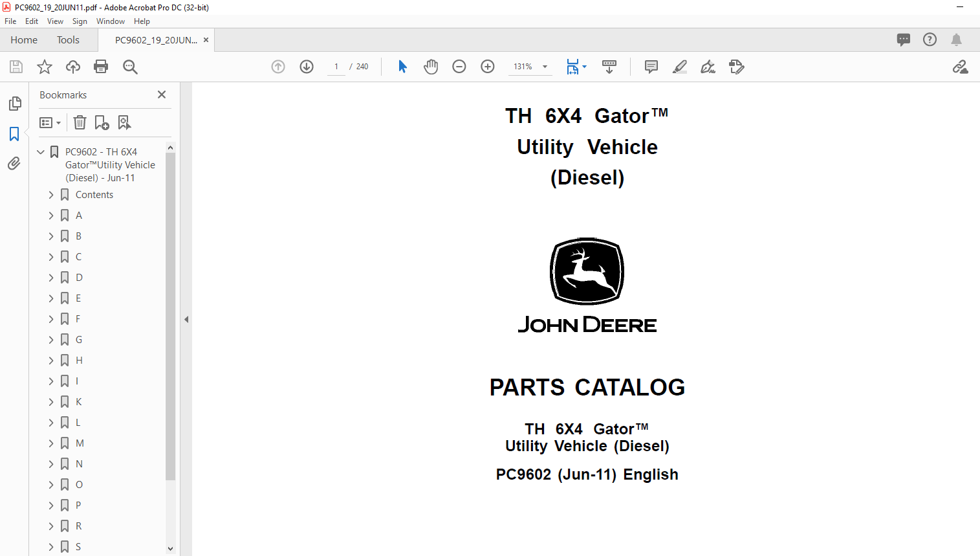980x556 pixels.
Task: Collapse the PC9602 root bookmark
Action: click(x=41, y=152)
